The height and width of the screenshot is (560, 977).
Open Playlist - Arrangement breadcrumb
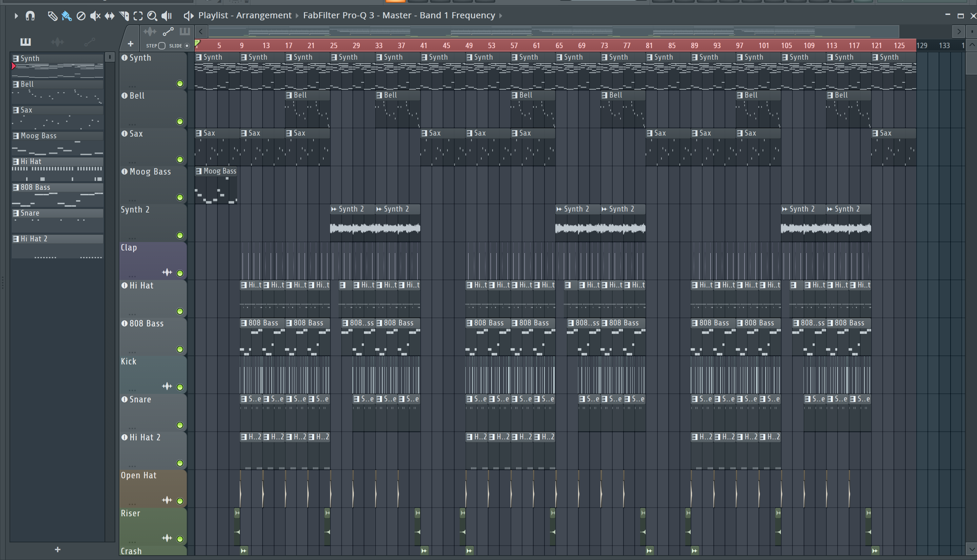tap(245, 15)
